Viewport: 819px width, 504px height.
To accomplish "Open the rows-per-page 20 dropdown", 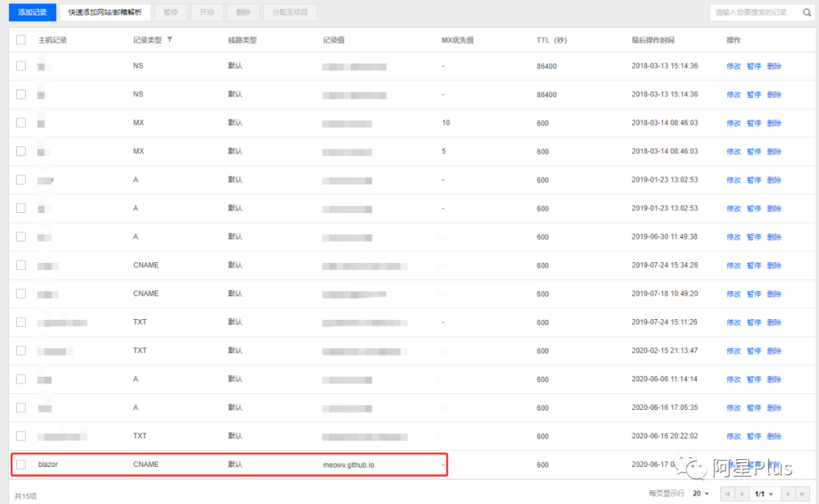I will 701,494.
